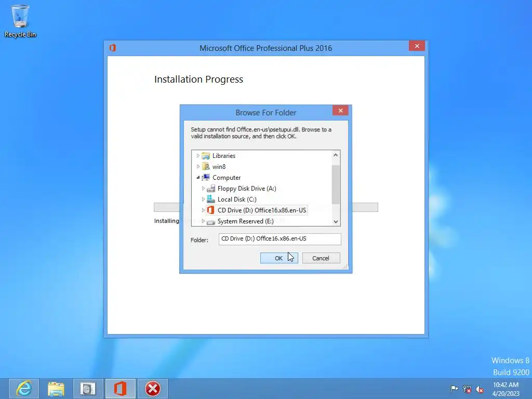The height and width of the screenshot is (399, 532).
Task: Click the muted volume tray icon
Action: 480,389
